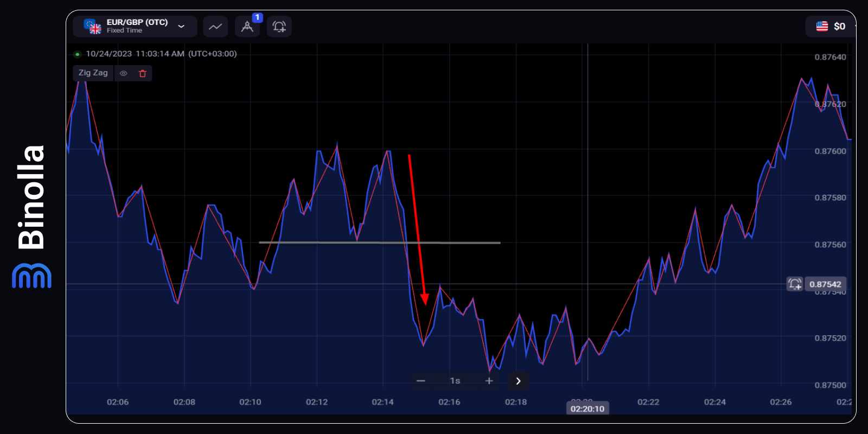Click the 0.87542 current price label
The height and width of the screenshot is (434, 868).
pos(825,284)
